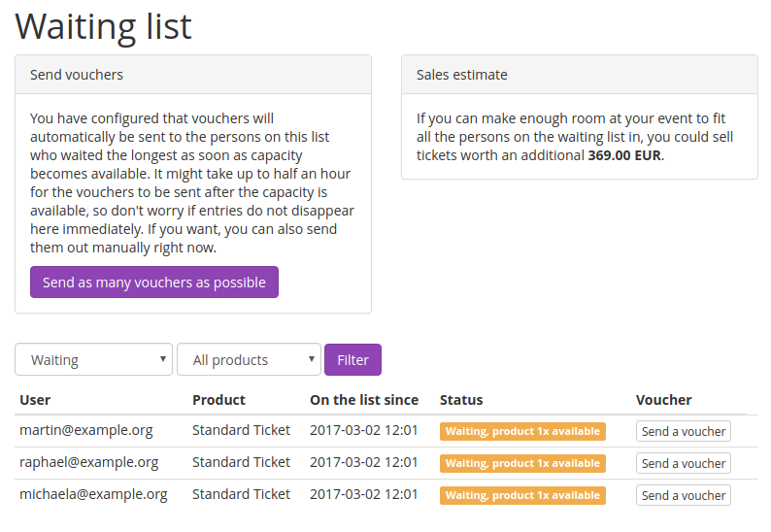Select the michaela@example.org user entry
This screenshot has height=532, width=771.
pyautogui.click(x=93, y=494)
